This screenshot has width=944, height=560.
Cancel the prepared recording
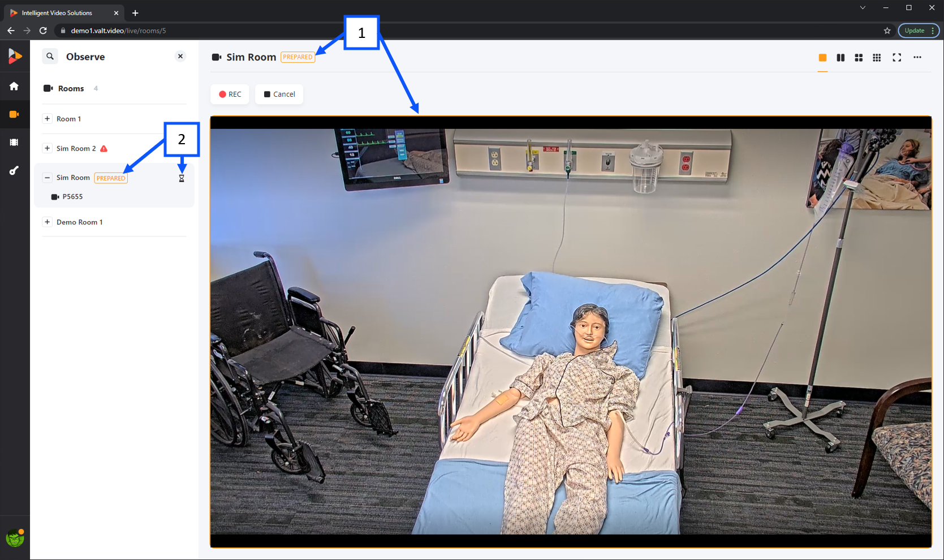(279, 94)
